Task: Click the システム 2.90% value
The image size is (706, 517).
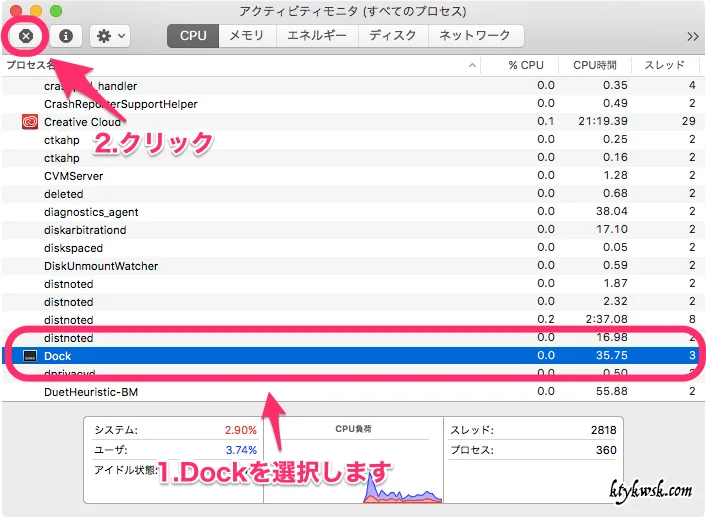Action: coord(240,430)
